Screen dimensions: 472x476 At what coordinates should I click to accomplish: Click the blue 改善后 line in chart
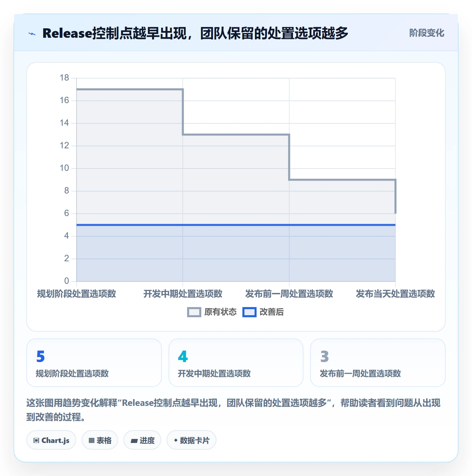tap(236, 225)
